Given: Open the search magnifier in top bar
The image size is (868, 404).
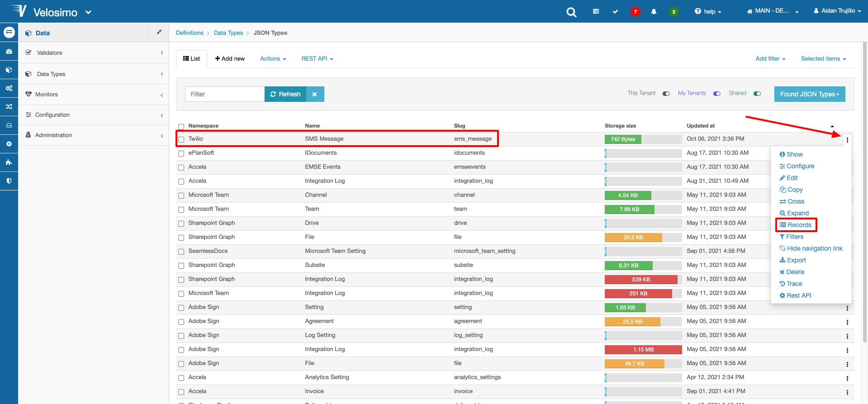Looking at the screenshot, I should 571,12.
